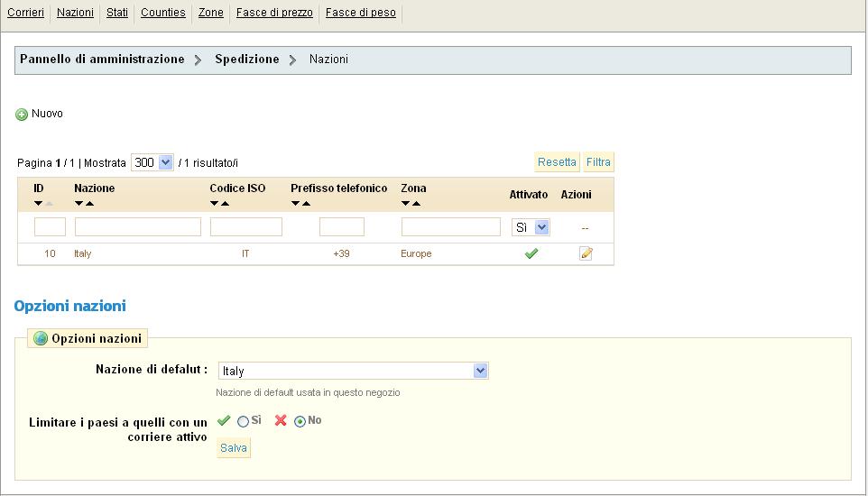Open the Nazione di default dropdown
This screenshot has height=496, width=868.
click(353, 371)
